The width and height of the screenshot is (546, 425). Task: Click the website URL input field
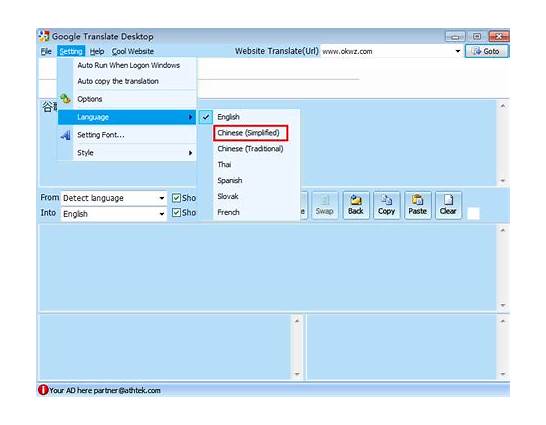[x=387, y=52]
